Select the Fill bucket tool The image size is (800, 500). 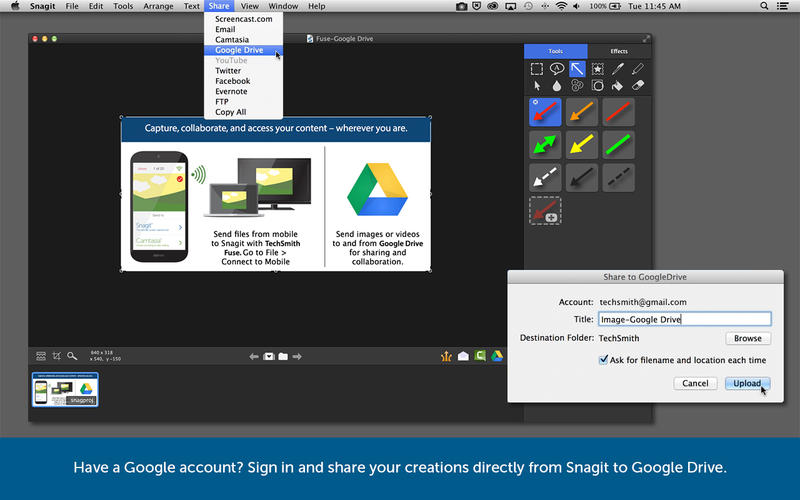point(618,86)
